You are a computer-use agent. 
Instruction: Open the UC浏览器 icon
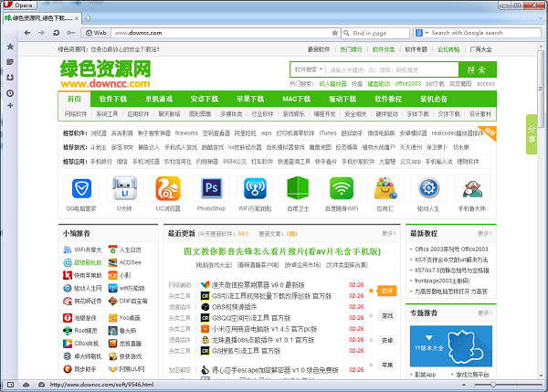(168, 188)
